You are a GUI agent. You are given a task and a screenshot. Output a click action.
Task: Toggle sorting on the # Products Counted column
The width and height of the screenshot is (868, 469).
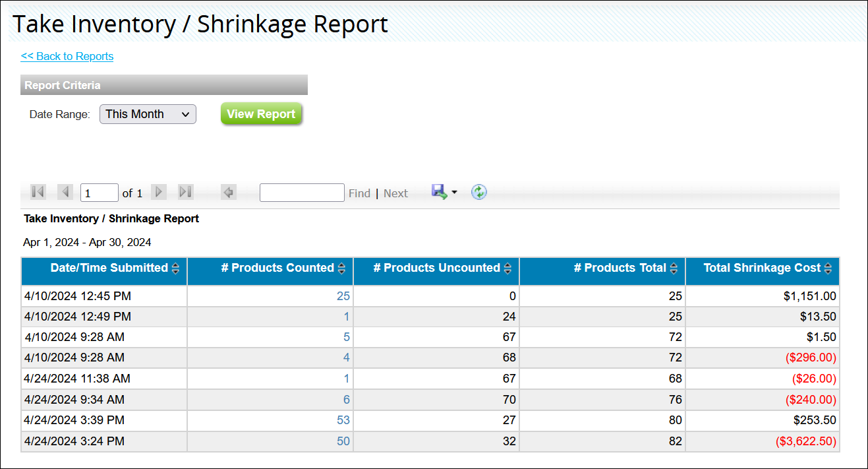coord(341,268)
